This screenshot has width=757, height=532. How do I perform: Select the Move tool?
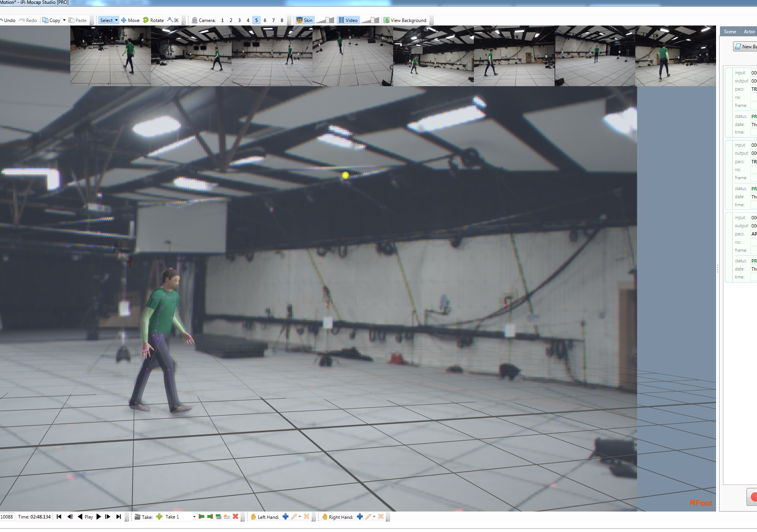pos(130,20)
